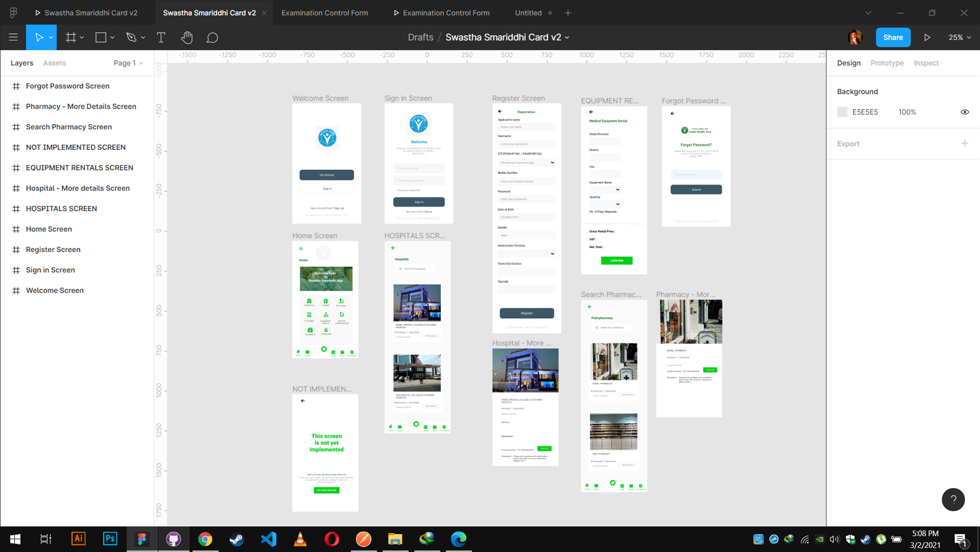Open Windows Start menu
Image resolution: width=980 pixels, height=552 pixels.
tap(15, 539)
